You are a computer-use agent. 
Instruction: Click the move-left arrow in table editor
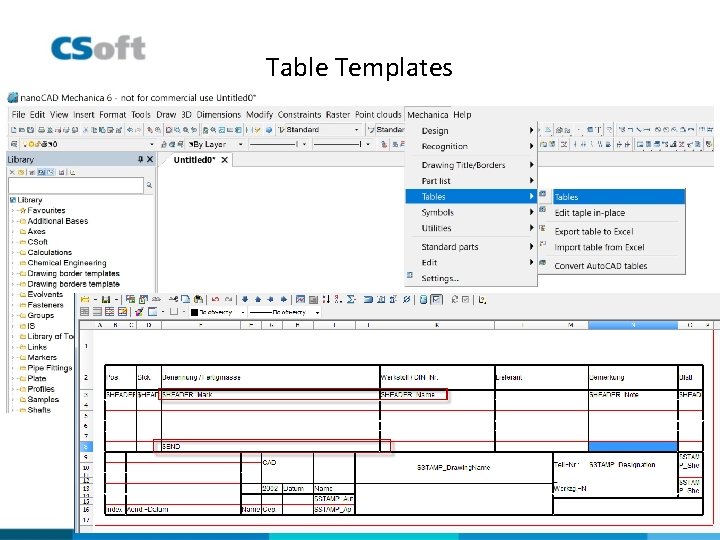point(270,299)
